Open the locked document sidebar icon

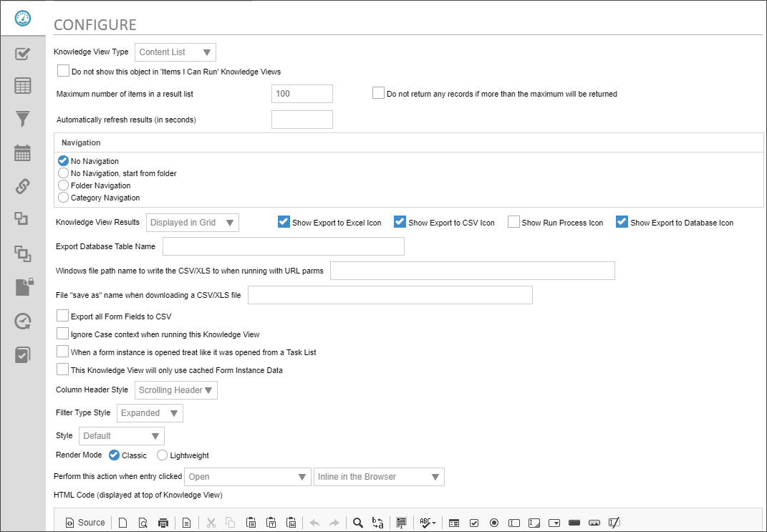point(23,287)
